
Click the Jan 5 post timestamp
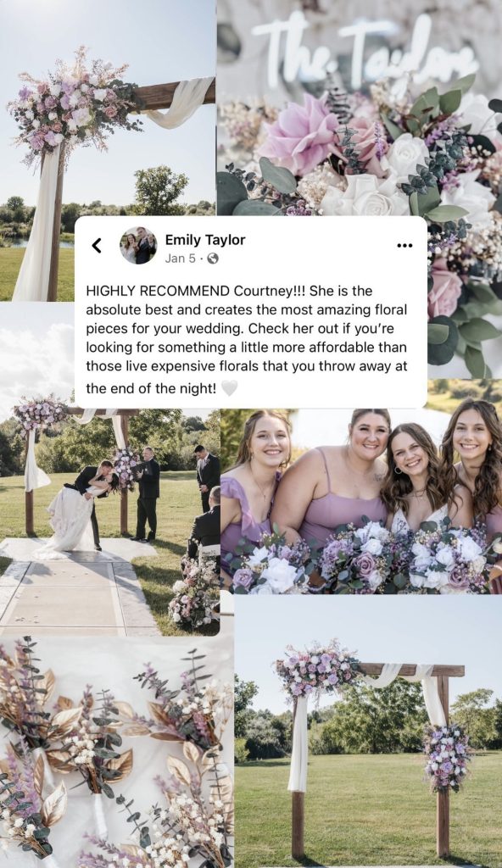(x=180, y=259)
